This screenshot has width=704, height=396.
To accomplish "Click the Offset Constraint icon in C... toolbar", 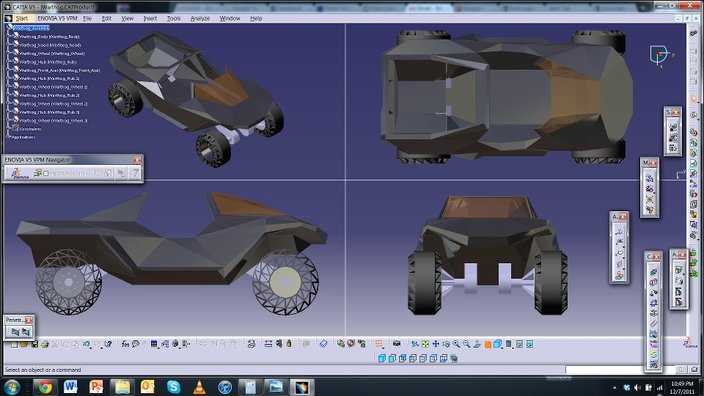I will click(x=654, y=292).
